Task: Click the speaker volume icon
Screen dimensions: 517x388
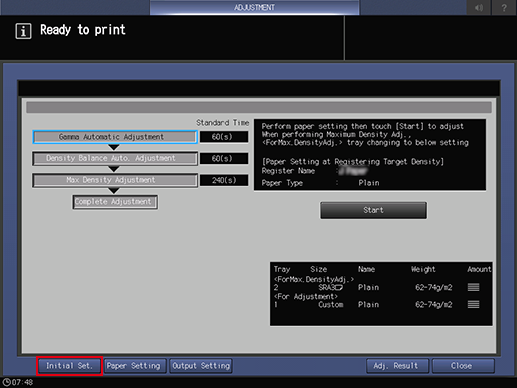Action: pos(479,7)
